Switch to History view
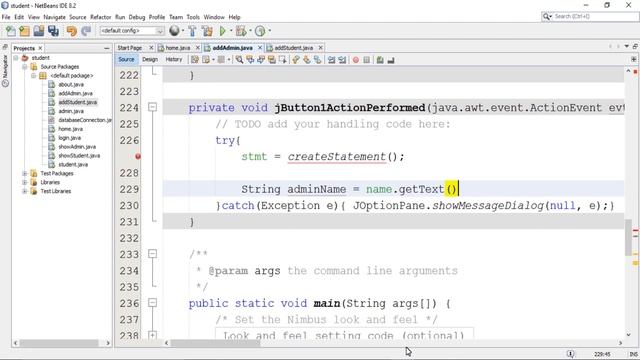 pos(173,60)
